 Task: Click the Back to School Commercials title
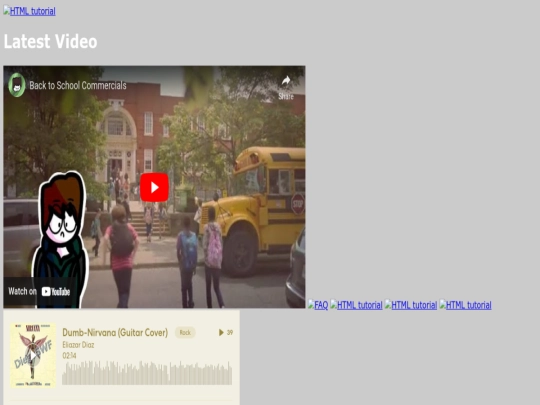78,85
